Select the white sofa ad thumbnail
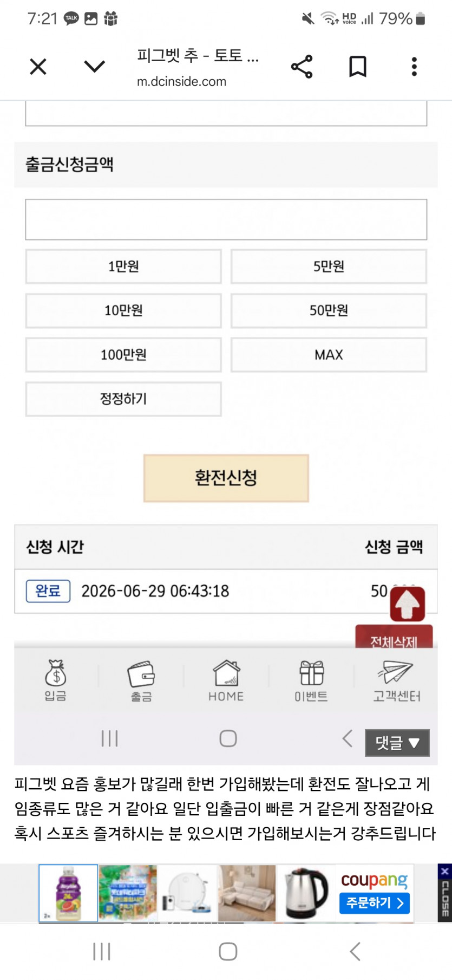The width and height of the screenshot is (452, 980). tap(247, 893)
